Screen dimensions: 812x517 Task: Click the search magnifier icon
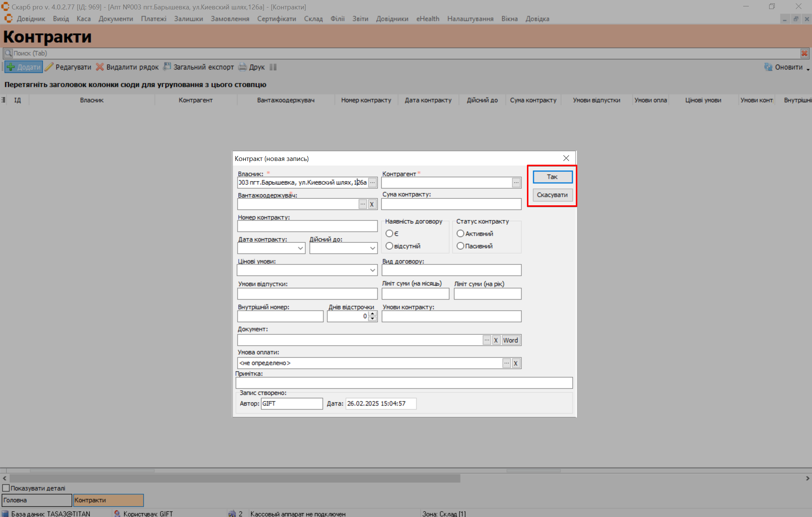[8, 53]
